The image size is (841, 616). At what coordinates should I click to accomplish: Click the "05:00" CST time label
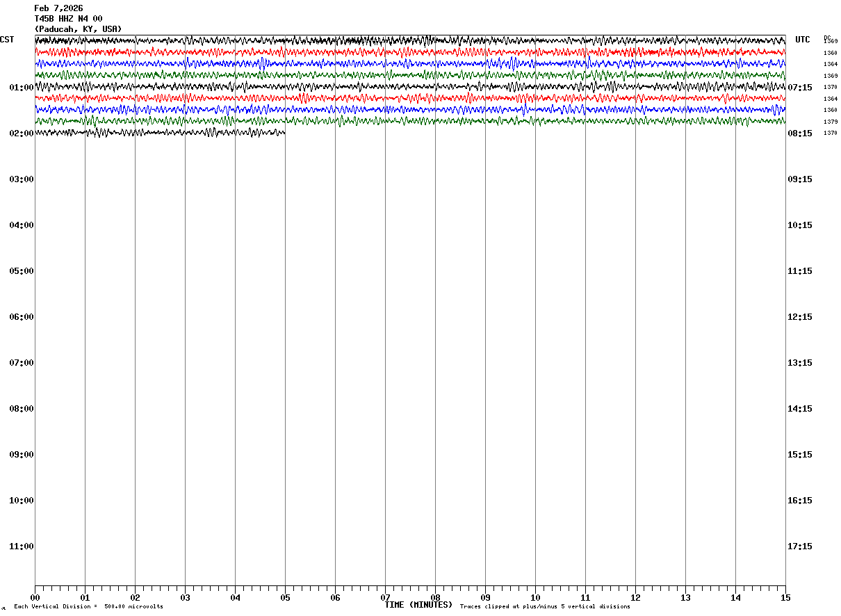[x=22, y=271]
